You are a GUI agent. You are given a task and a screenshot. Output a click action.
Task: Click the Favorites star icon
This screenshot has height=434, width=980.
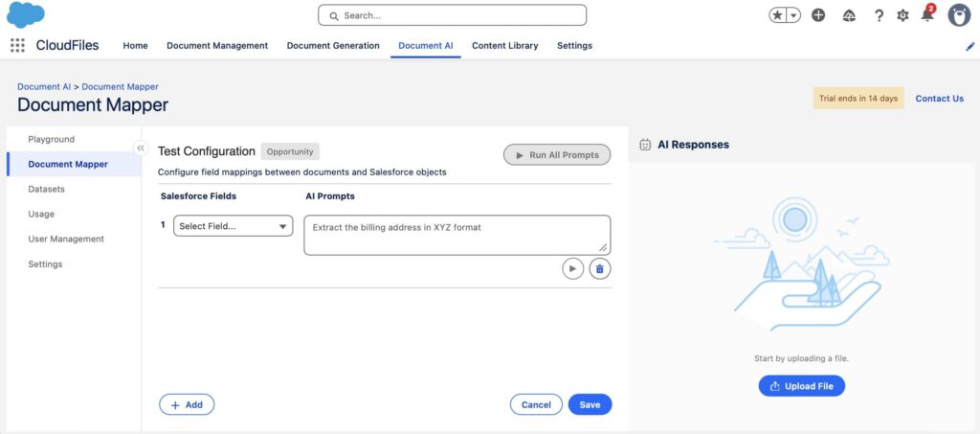point(777,15)
